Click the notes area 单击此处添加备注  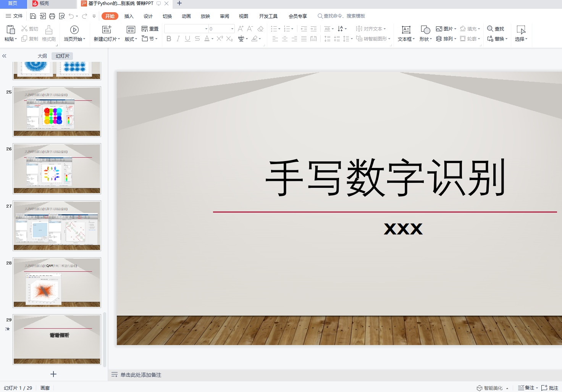click(141, 375)
